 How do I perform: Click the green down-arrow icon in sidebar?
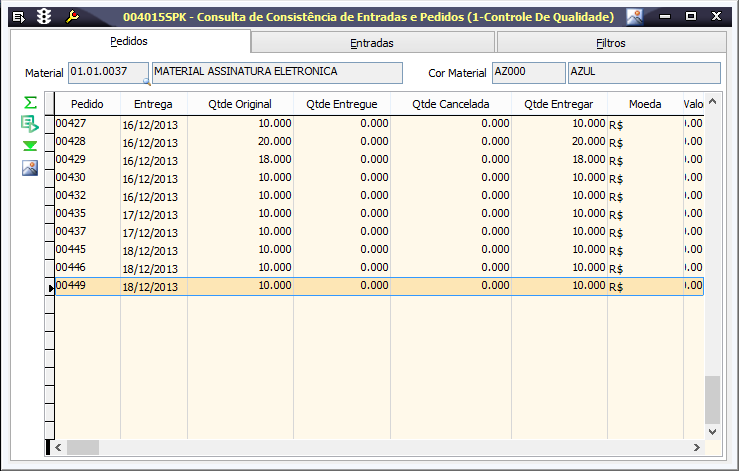point(30,146)
